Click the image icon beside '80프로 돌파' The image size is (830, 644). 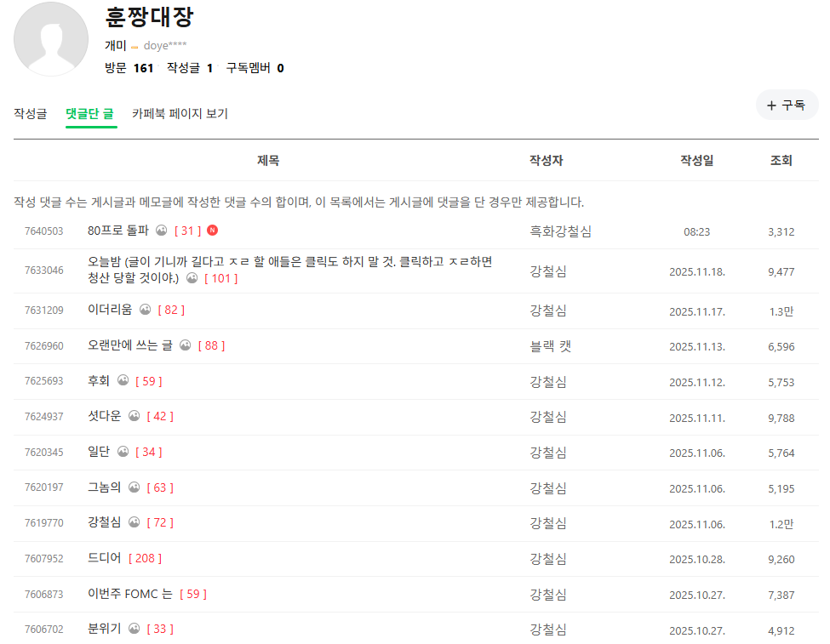point(162,231)
